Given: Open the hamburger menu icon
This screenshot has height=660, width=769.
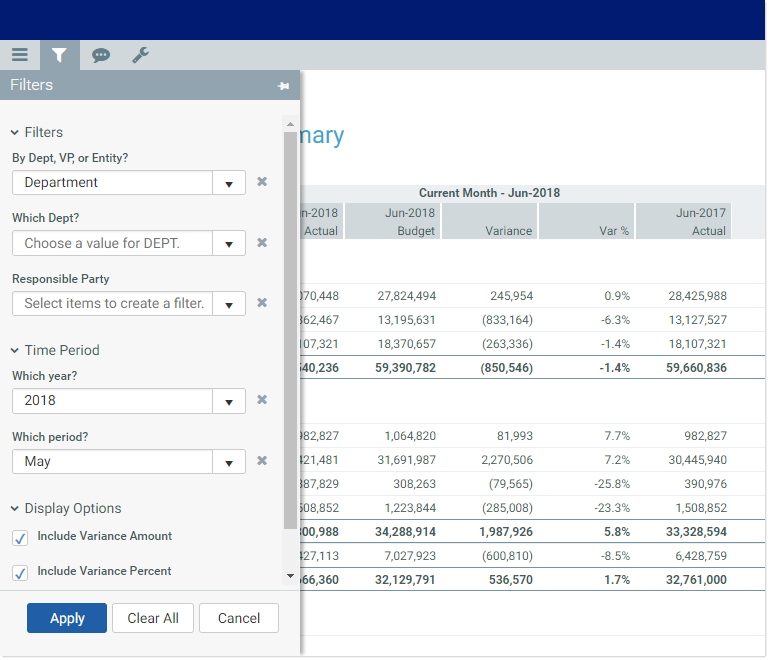Looking at the screenshot, I should point(20,55).
